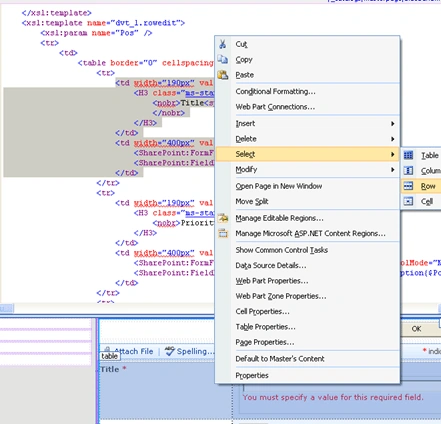
Task: Expand the Insert submenu arrow
Action: pyautogui.click(x=393, y=124)
